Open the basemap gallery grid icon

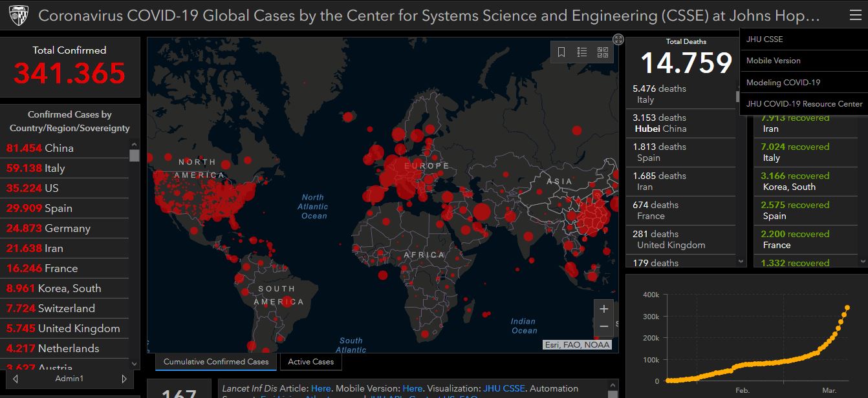pyautogui.click(x=602, y=52)
